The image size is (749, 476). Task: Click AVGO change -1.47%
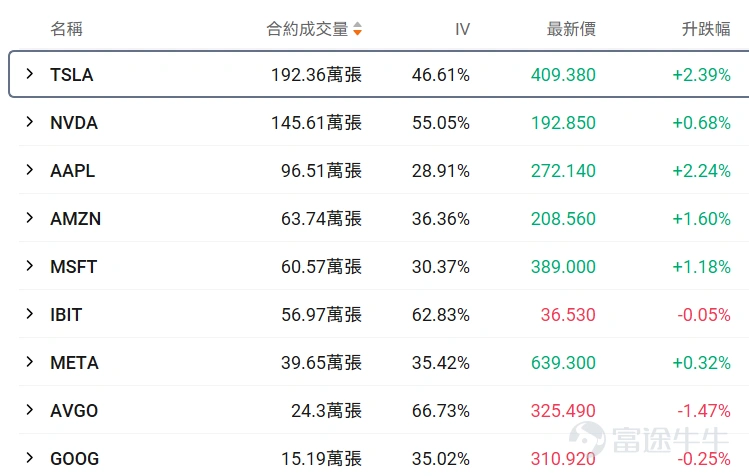[704, 411]
